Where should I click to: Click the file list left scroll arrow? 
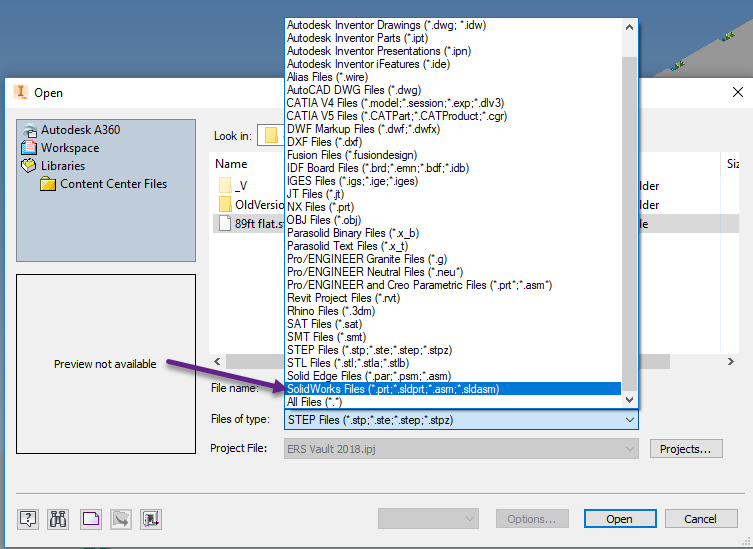pos(217,361)
